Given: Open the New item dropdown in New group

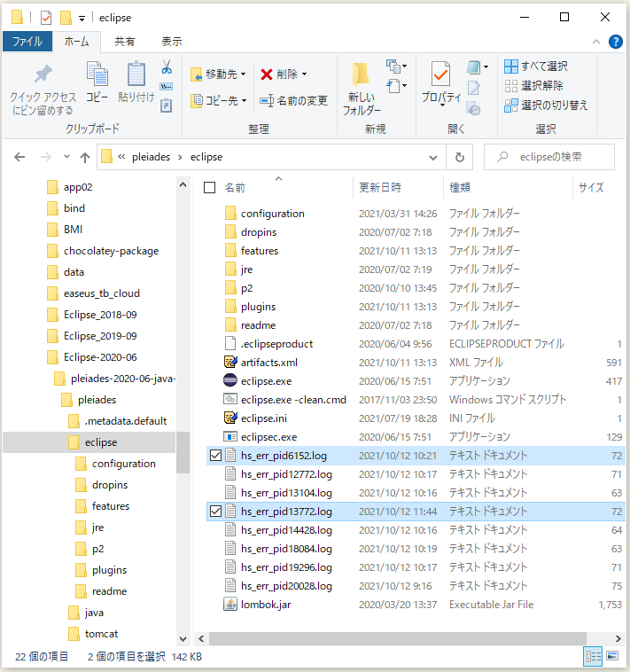Looking at the screenshot, I should (x=396, y=66).
